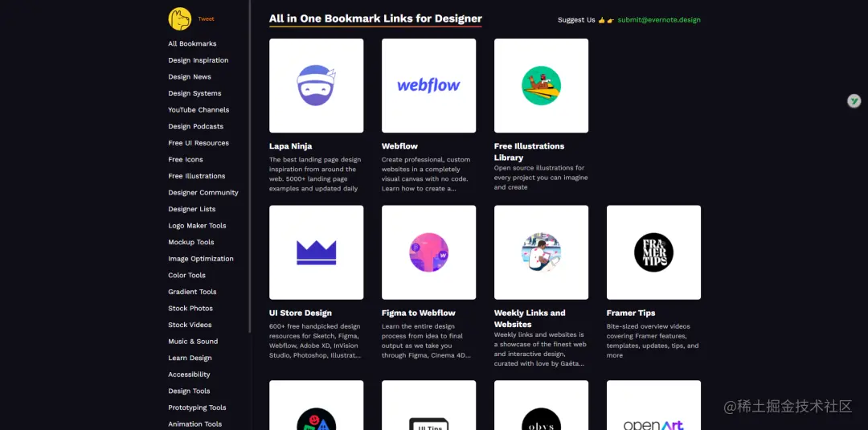This screenshot has width=868, height=430.
Task: Click the yellow dog logo icon
Action: point(180,18)
